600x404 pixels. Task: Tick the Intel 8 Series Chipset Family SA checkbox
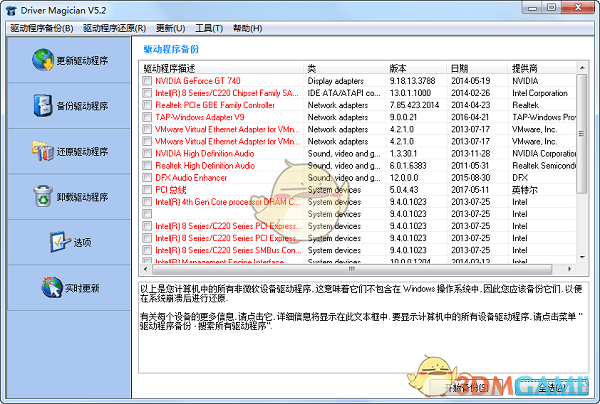click(147, 93)
